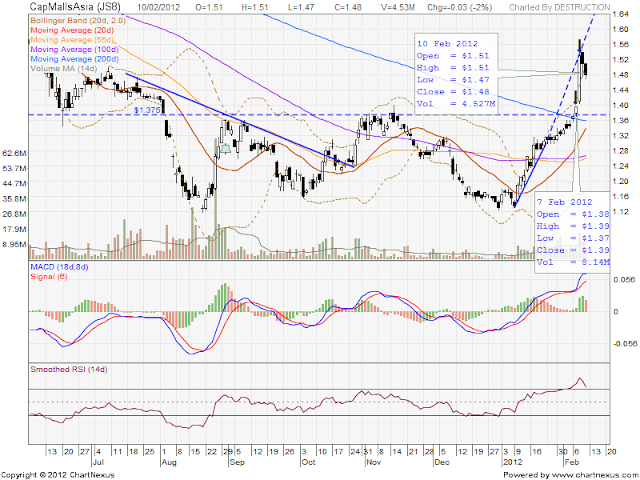The width and height of the screenshot is (640, 480).
Task: Click the 1.28 price axis label
Action: pyautogui.click(x=620, y=151)
